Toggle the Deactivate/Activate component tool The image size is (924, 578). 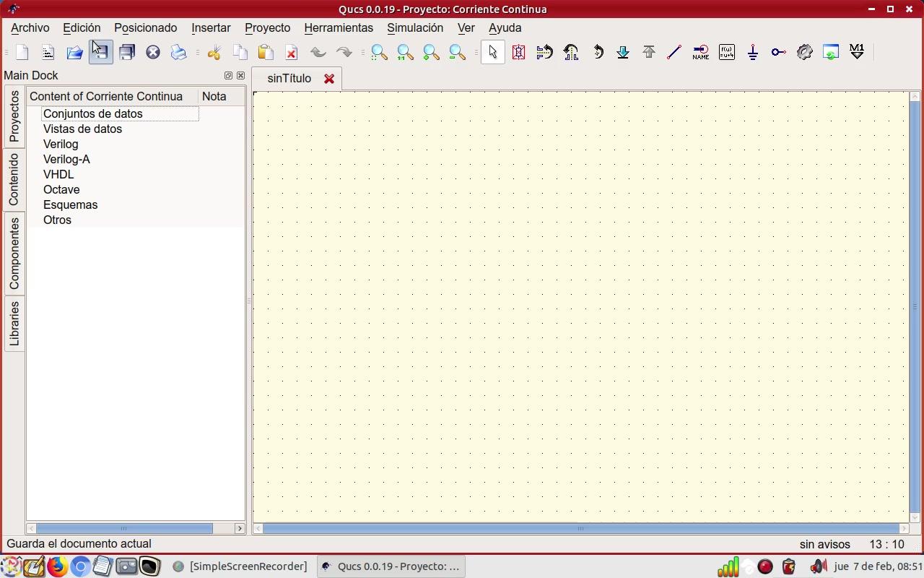518,52
